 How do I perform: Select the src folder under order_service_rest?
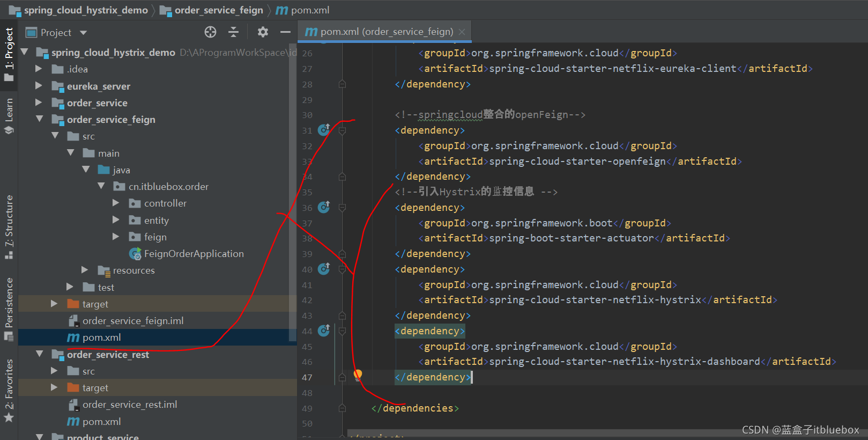click(x=81, y=371)
